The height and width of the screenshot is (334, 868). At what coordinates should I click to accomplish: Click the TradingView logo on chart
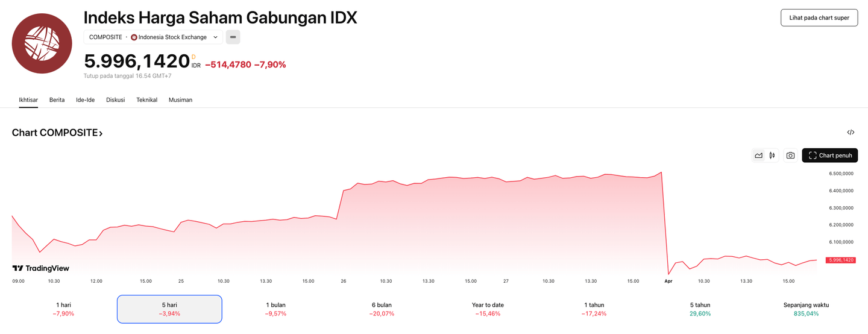tap(41, 268)
